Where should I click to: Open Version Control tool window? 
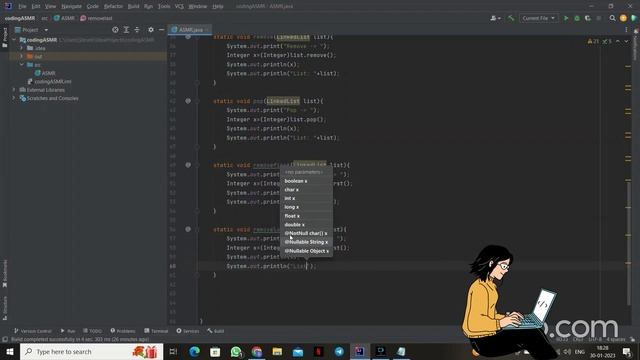33,331
